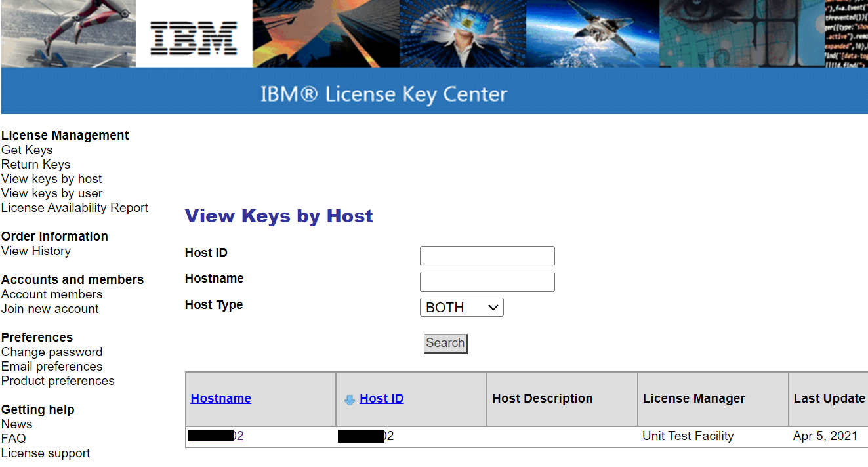Click the Getting help section heading
The height and width of the screenshot is (467, 868).
tap(37, 410)
